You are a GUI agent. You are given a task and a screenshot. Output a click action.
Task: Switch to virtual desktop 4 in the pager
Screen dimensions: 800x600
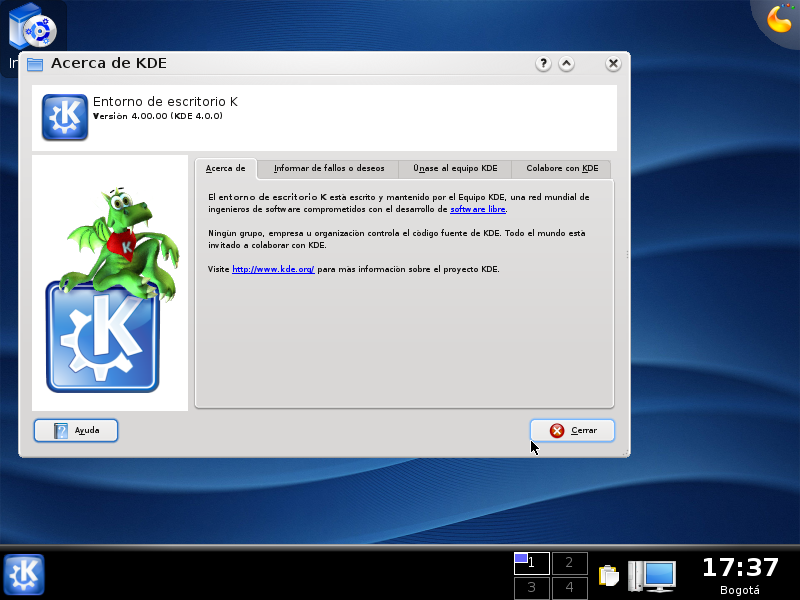(x=569, y=587)
